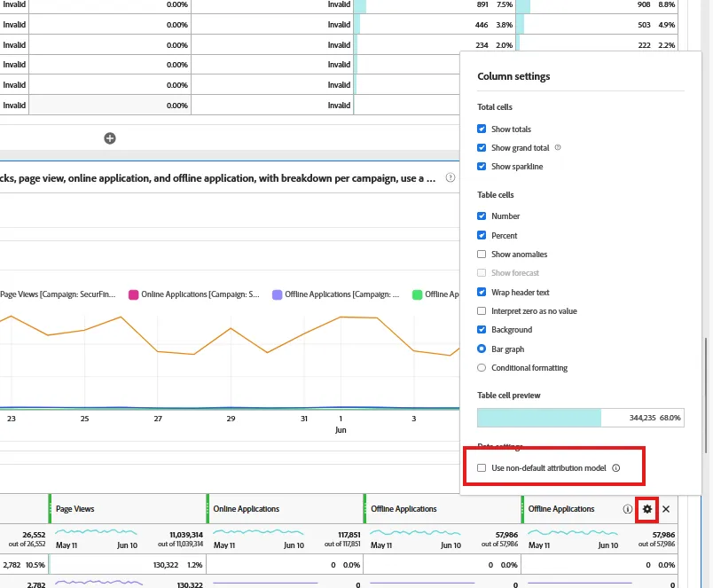
Task: Click the Page Views [Campaign: SecurFin... legend label
Action: (58, 294)
